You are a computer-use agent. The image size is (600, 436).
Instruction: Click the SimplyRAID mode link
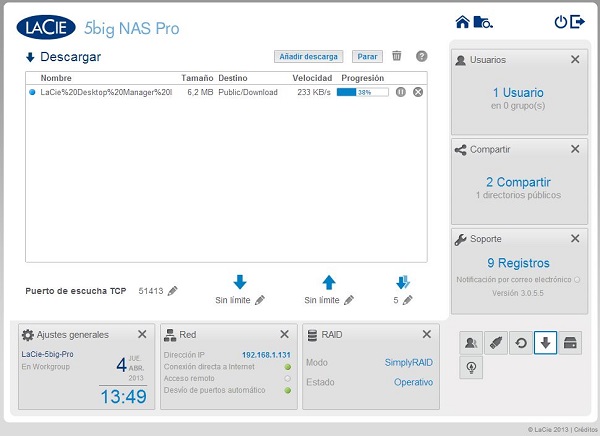tap(409, 362)
